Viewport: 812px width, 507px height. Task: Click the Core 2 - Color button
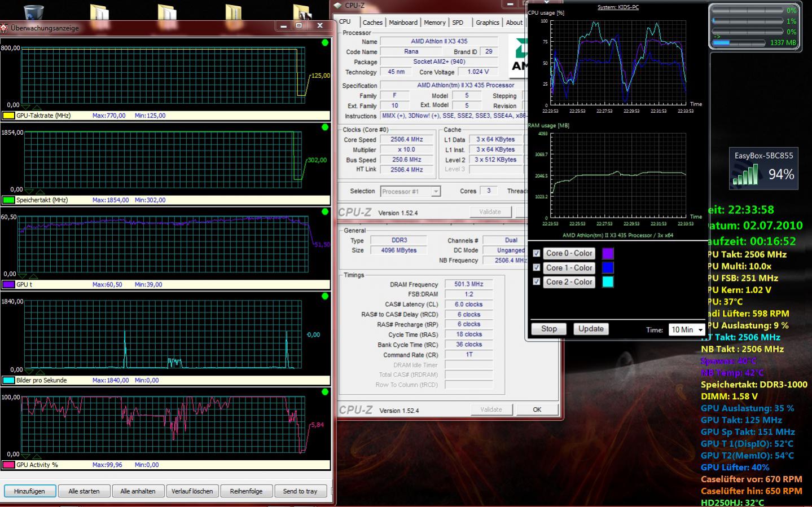[x=569, y=282]
